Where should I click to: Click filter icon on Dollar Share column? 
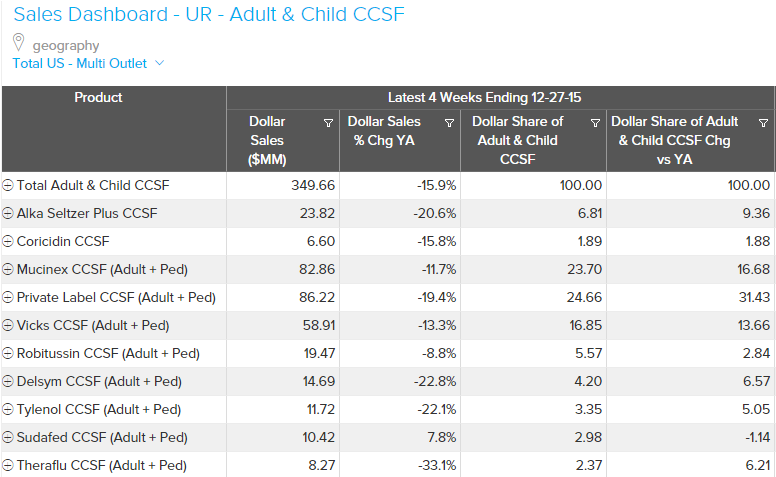point(596,122)
